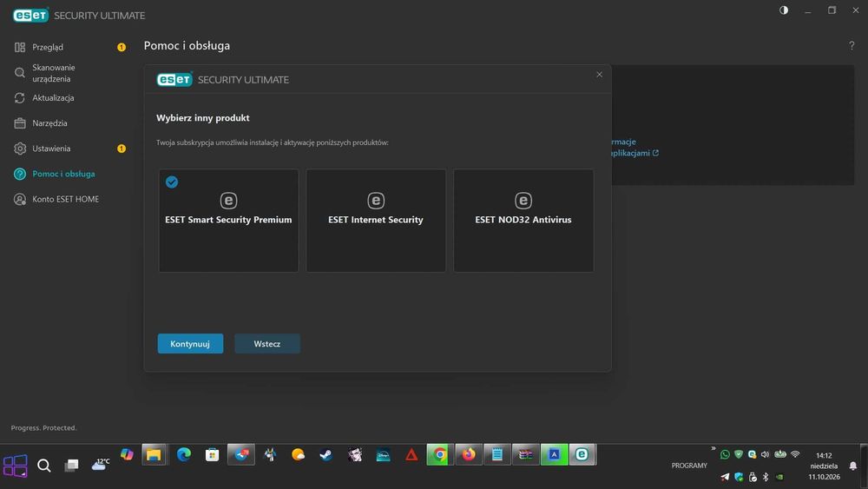Launch Copilot from the taskbar
This screenshot has width=868, height=489.
coord(127,454)
